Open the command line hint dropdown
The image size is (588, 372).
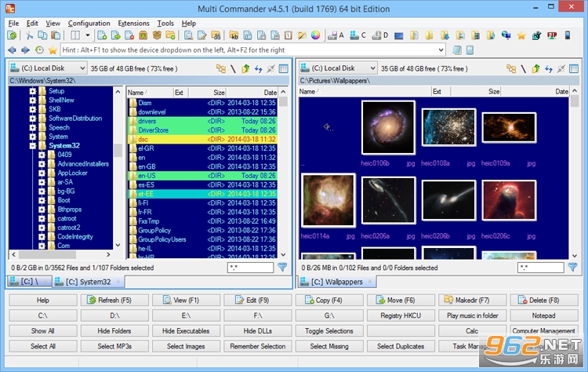point(441,50)
